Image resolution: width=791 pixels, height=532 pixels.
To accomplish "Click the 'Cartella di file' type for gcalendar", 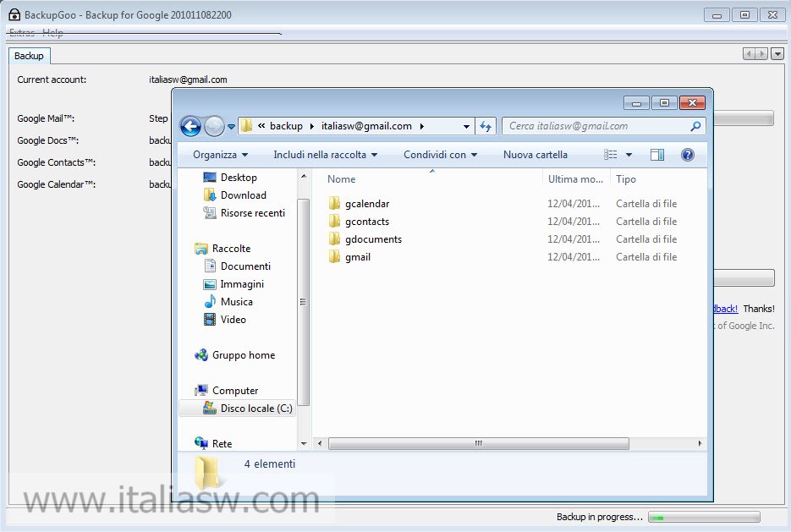I will 646,204.
